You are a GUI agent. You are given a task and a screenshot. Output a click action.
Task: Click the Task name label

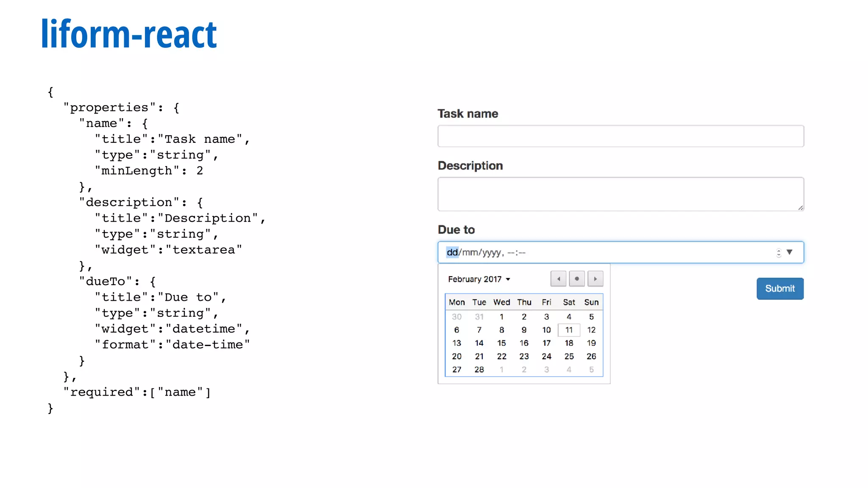[x=467, y=114]
